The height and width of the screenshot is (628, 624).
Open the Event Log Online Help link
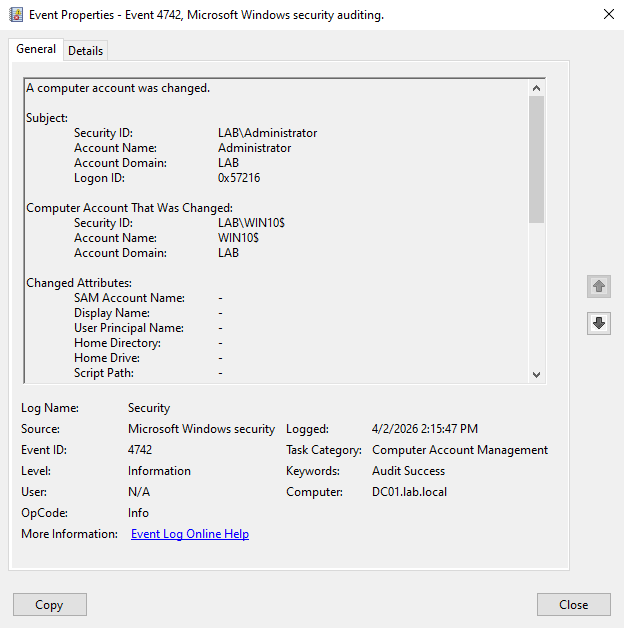(x=190, y=534)
